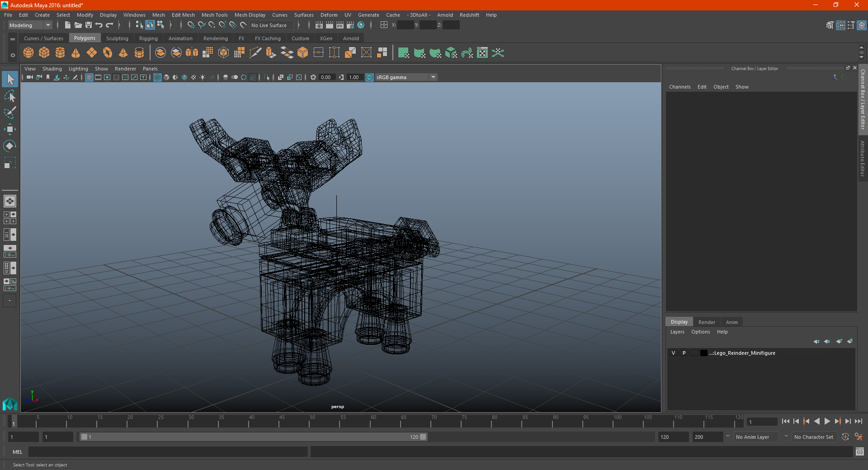This screenshot has width=868, height=470.
Task: Click the go to start of playback button
Action: pos(785,421)
